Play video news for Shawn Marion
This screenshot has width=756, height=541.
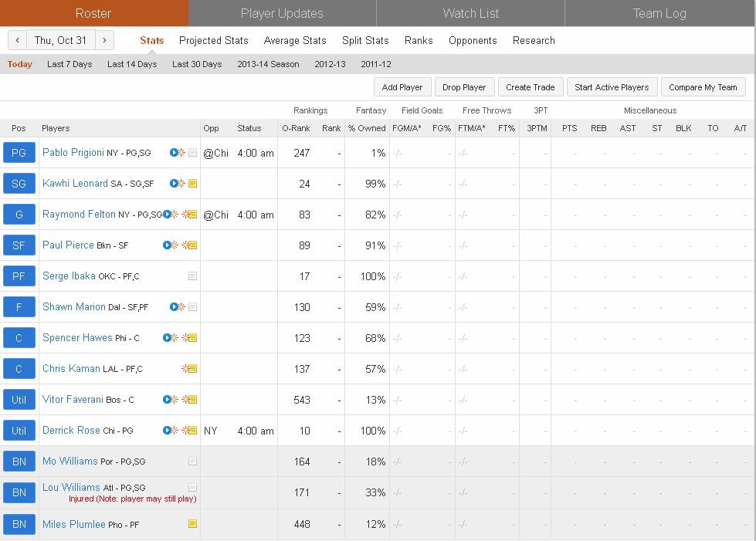click(x=174, y=307)
